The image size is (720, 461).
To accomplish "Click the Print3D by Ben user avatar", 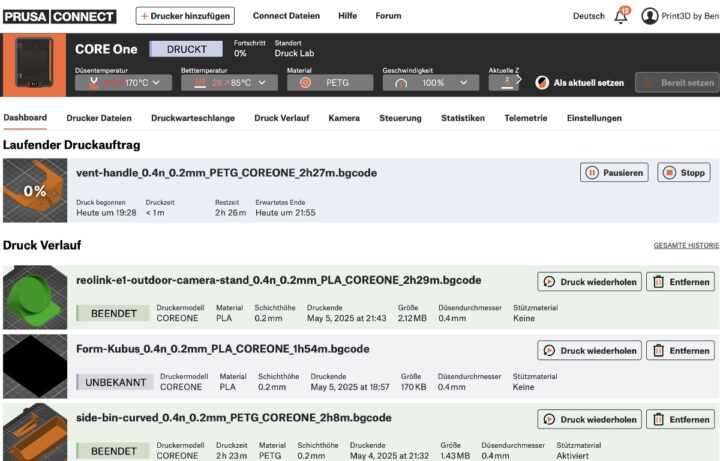I will click(650, 16).
